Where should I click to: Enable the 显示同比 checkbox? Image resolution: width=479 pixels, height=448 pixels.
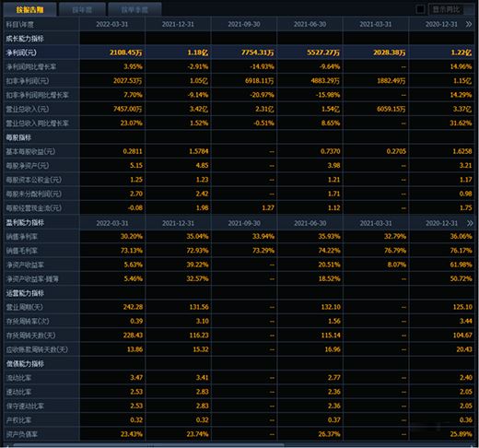click(x=420, y=9)
